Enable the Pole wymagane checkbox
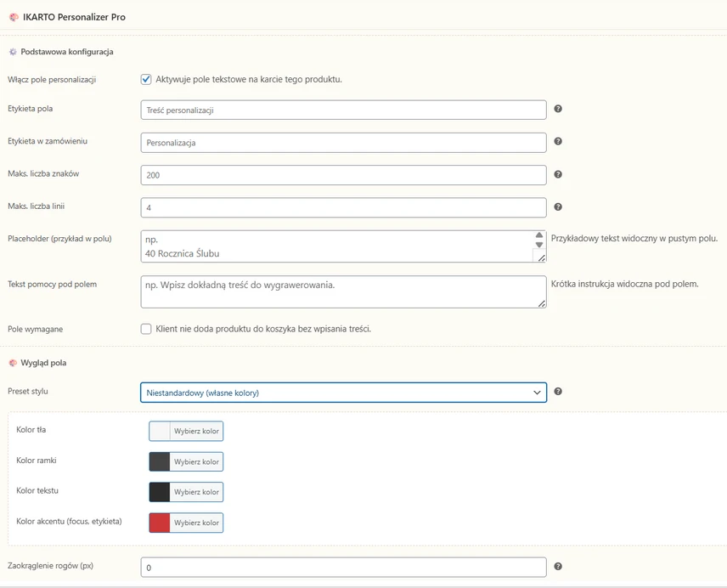727x588 pixels. click(146, 329)
